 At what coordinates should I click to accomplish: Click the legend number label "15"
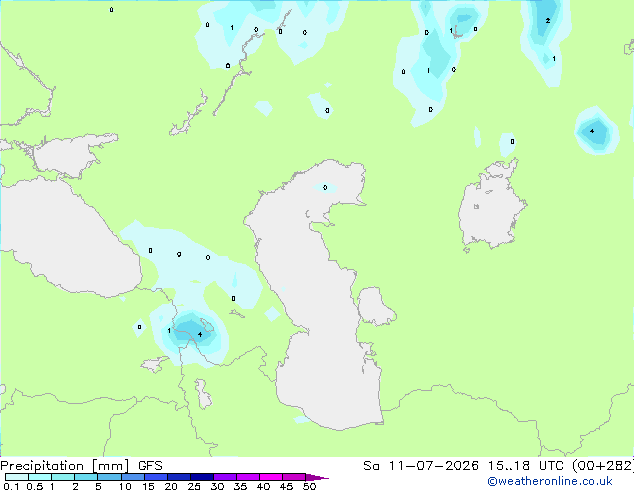(x=148, y=486)
